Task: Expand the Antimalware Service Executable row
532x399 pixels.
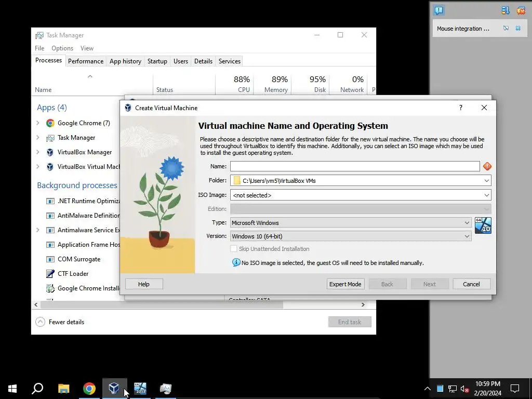Action: pyautogui.click(x=37, y=230)
